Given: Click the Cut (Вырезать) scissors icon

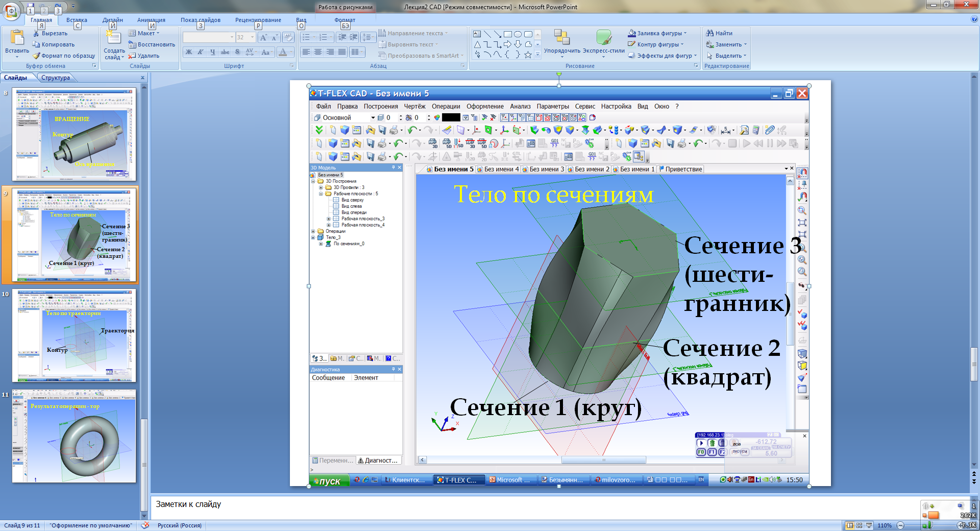Looking at the screenshot, I should pos(36,33).
